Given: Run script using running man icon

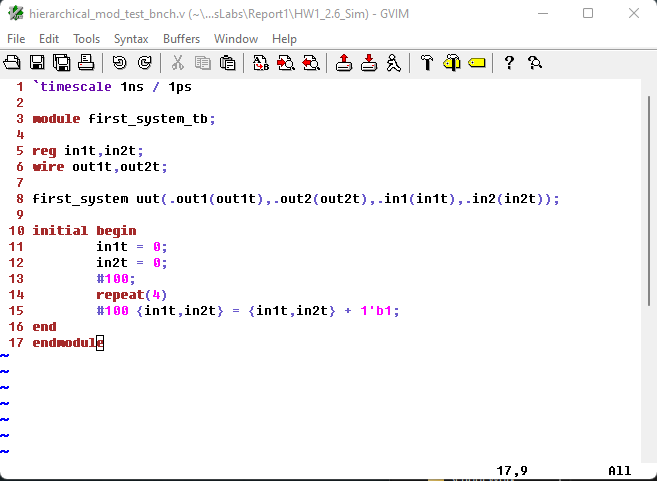Looking at the screenshot, I should tap(393, 63).
